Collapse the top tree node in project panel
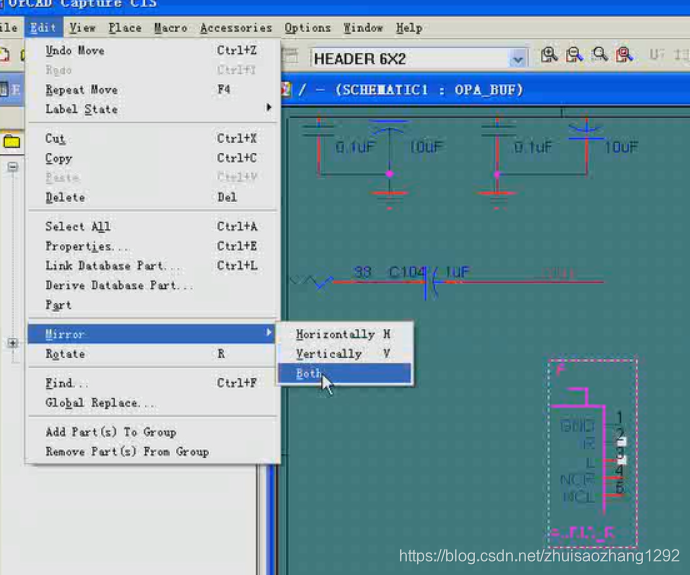 pyautogui.click(x=13, y=167)
